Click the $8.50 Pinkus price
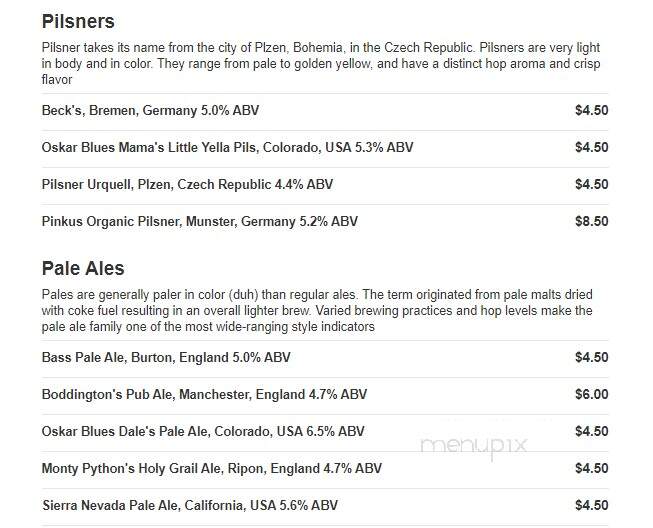The image size is (653, 528). tap(591, 221)
